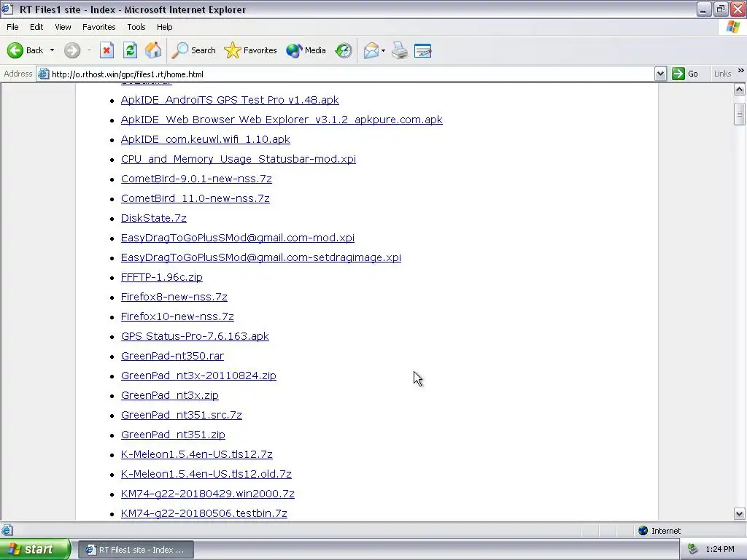Image resolution: width=747 pixels, height=560 pixels.
Task: Click the vertical scrollbar thumb
Action: [x=740, y=113]
